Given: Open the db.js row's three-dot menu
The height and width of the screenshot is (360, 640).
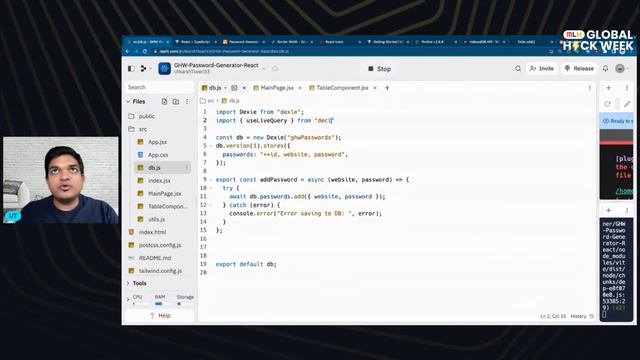Looking at the screenshot, I should [x=187, y=168].
